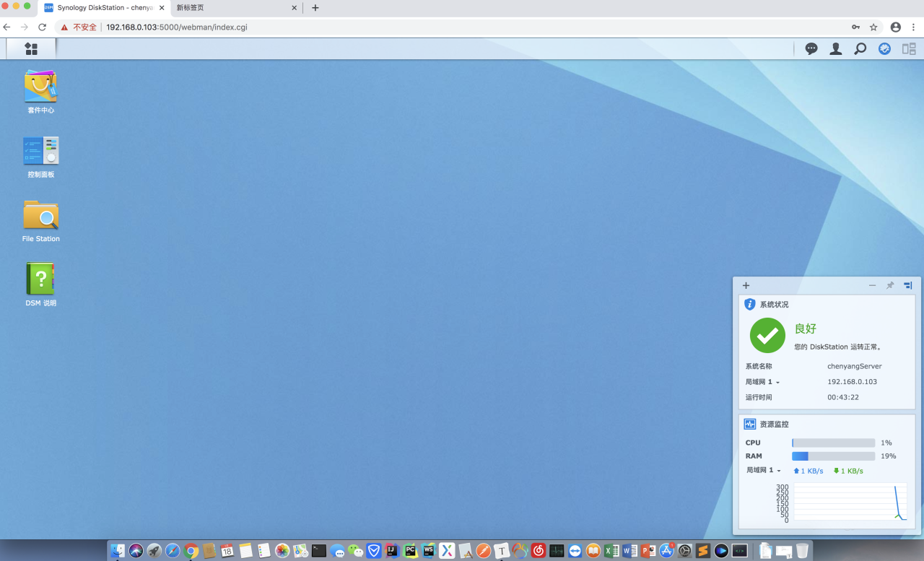Screen dimensions: 924x561
Task: Click the 系统状况 info shield icon
Action: coord(750,305)
